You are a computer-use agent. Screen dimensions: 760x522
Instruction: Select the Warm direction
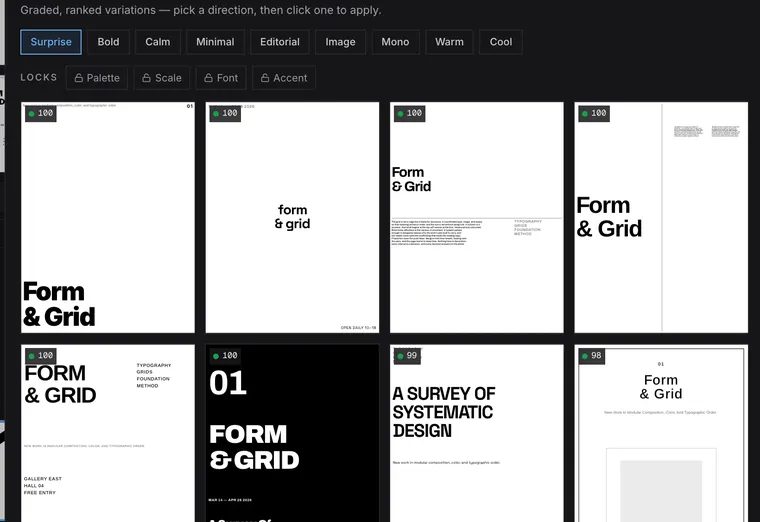pyautogui.click(x=449, y=42)
